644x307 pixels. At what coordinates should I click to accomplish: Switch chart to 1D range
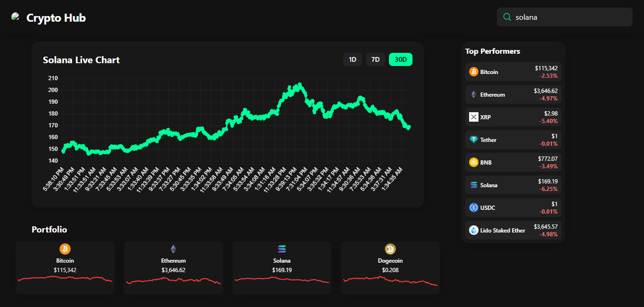tap(353, 59)
